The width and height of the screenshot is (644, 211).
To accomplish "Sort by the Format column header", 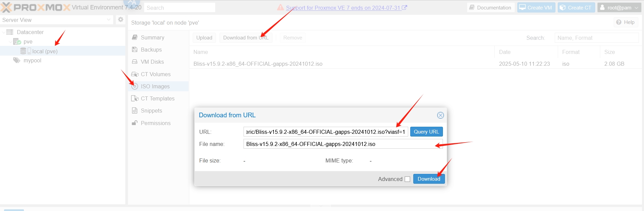I will point(579,52).
